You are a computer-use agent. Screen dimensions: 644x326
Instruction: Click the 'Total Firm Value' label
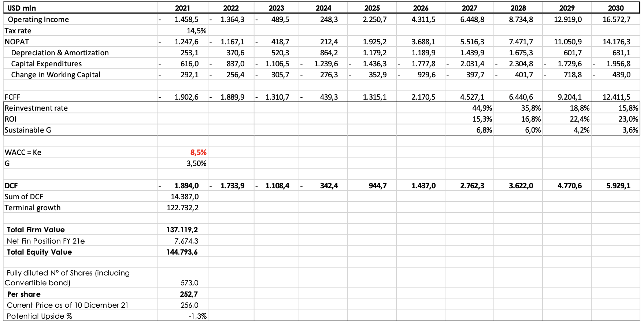click(36, 230)
